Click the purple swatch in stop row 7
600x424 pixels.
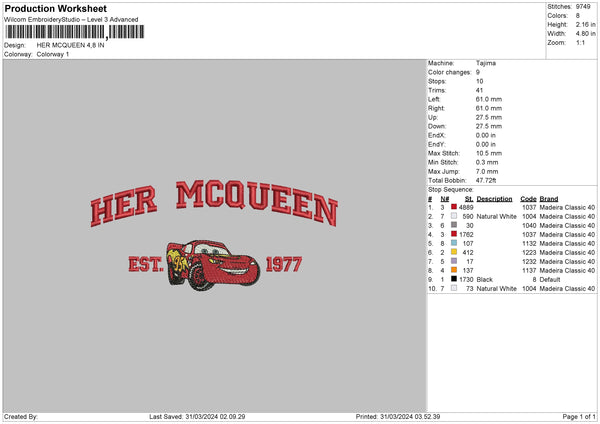pyautogui.click(x=454, y=261)
